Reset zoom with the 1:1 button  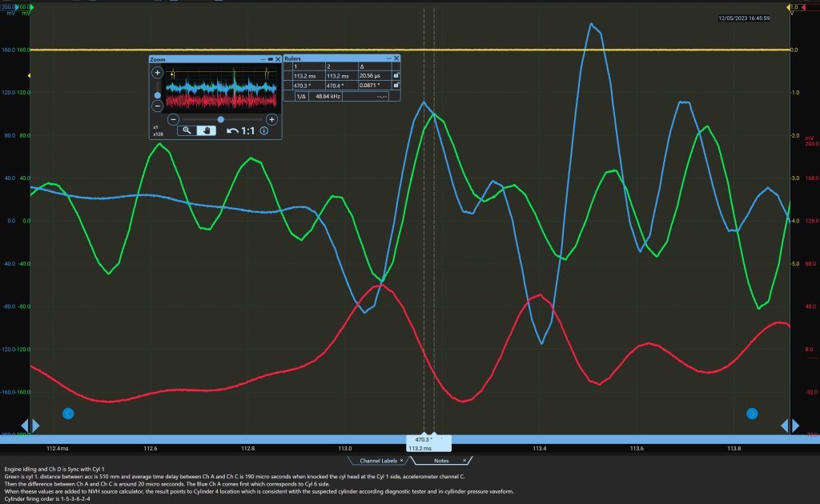248,130
